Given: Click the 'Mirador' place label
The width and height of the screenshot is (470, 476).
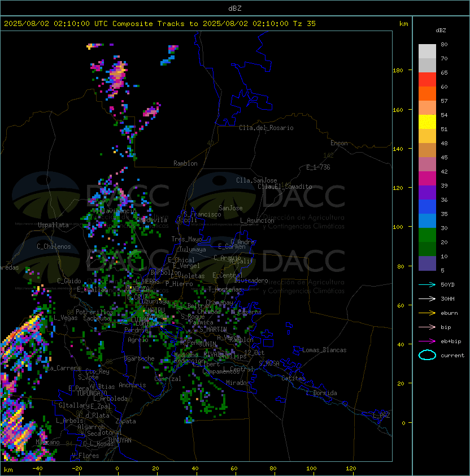Looking at the screenshot, I should tap(238, 383).
